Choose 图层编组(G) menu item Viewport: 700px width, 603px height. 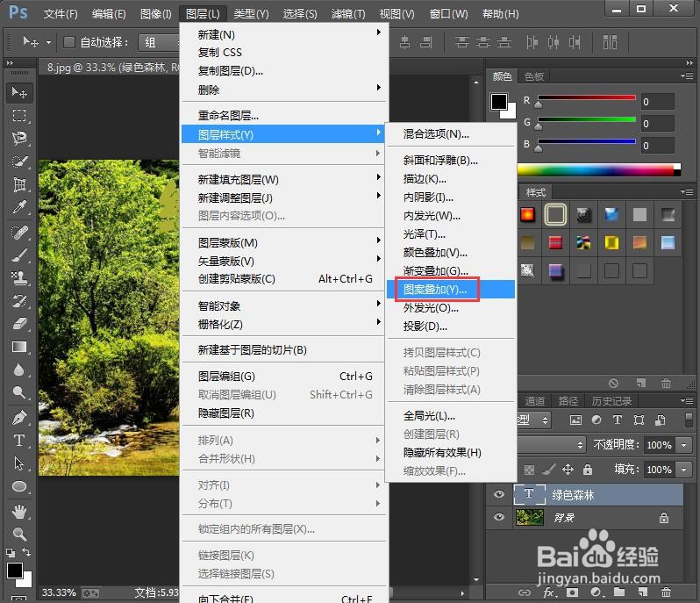coord(283,376)
